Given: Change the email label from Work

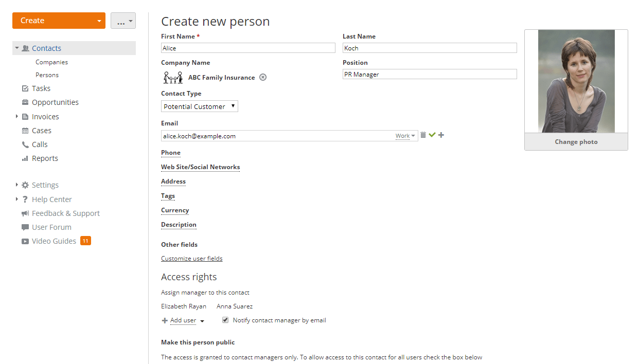Looking at the screenshot, I should click(x=405, y=135).
